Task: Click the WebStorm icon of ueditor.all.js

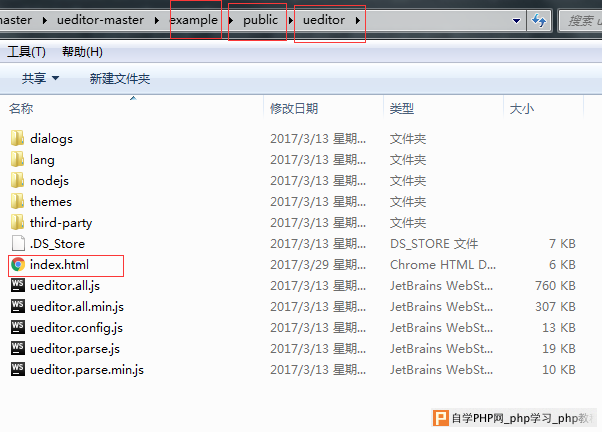Action: pyautogui.click(x=18, y=285)
